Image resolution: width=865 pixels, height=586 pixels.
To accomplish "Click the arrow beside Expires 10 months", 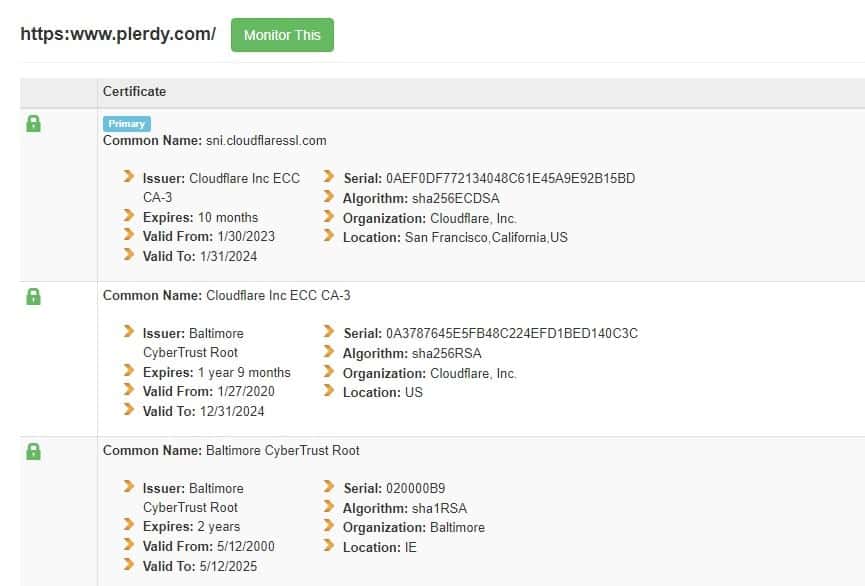I will 129,215.
